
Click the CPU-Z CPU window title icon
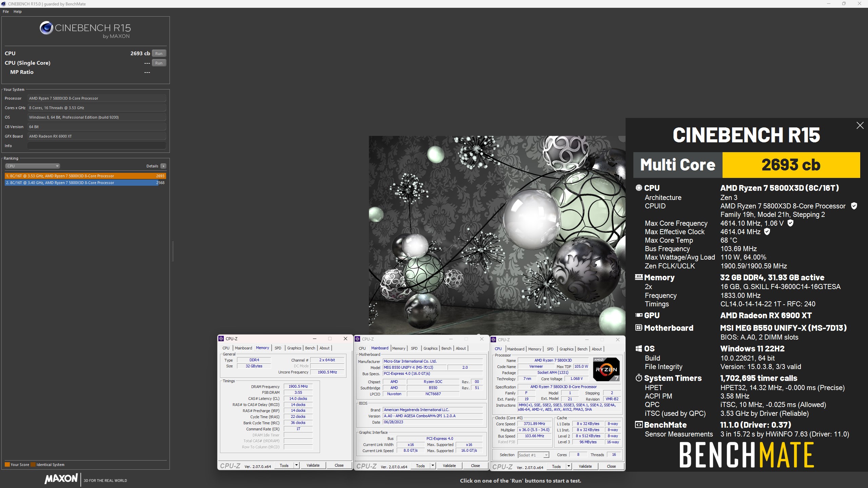tap(494, 340)
